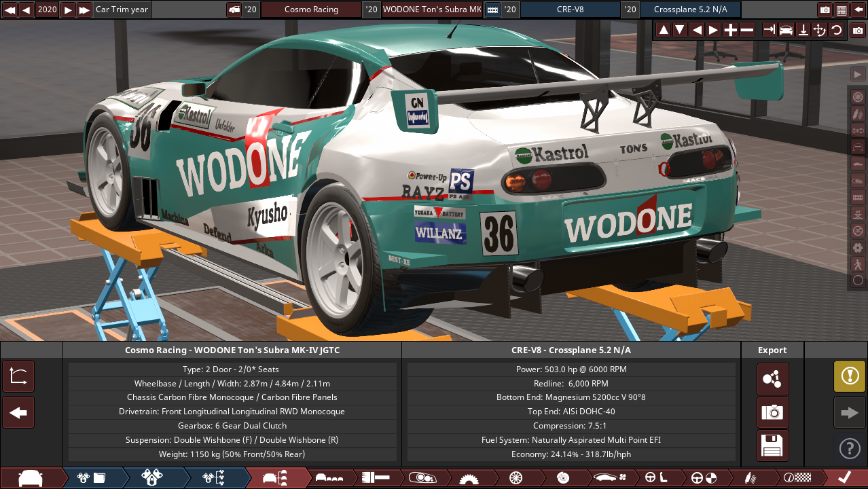This screenshot has height=489, width=868.
Task: Select the front car view icon
Action: pos(786,30)
